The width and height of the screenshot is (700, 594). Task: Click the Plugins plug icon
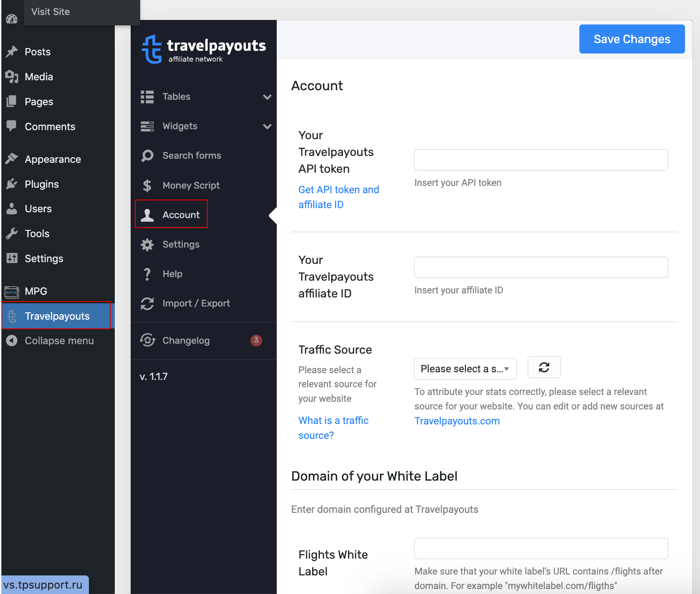coord(12,184)
